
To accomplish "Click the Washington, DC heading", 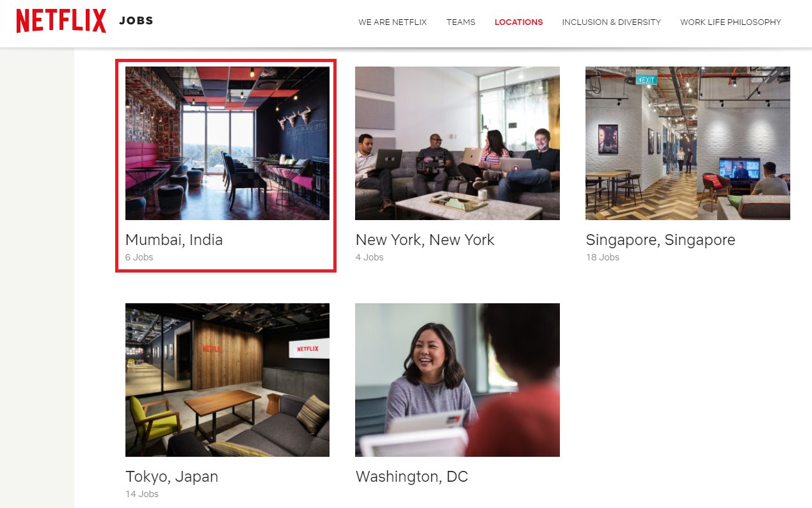I will coord(411,477).
